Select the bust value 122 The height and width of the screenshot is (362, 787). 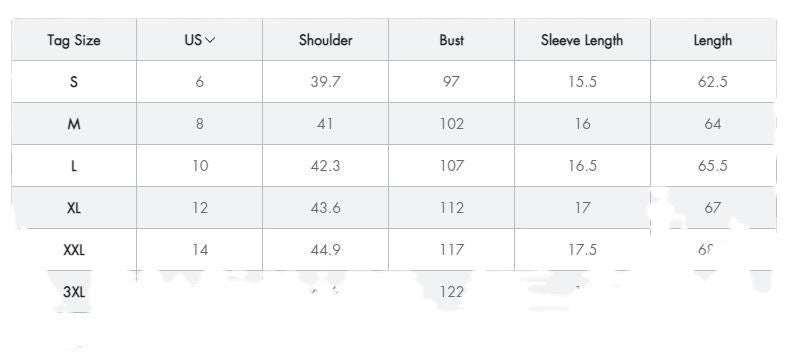point(451,292)
